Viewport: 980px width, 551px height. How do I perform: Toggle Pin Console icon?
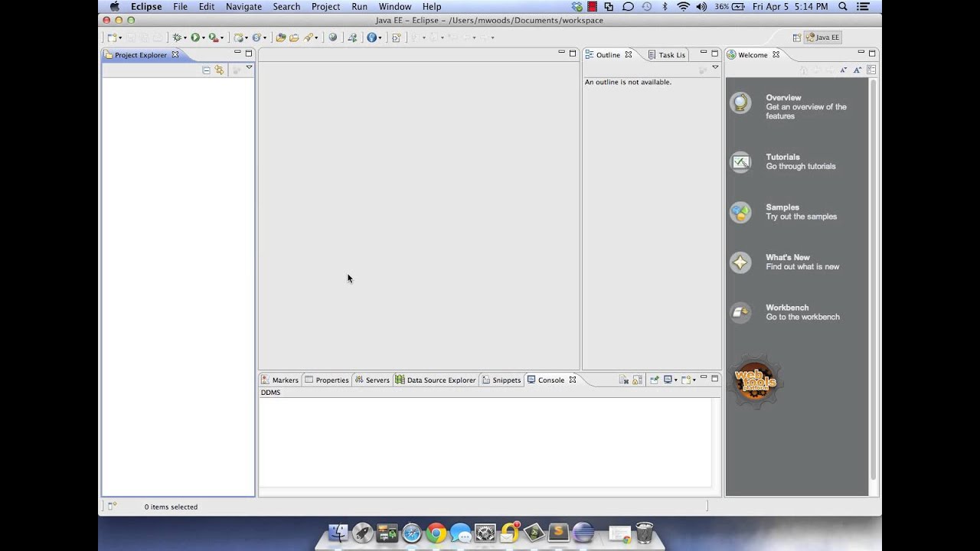click(x=654, y=380)
